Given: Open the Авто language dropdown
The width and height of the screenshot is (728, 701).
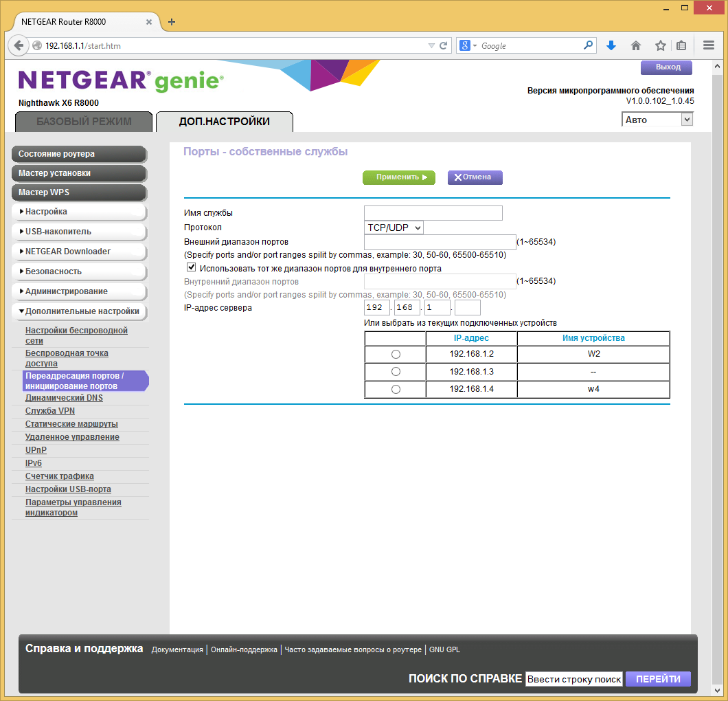Looking at the screenshot, I should [x=685, y=119].
